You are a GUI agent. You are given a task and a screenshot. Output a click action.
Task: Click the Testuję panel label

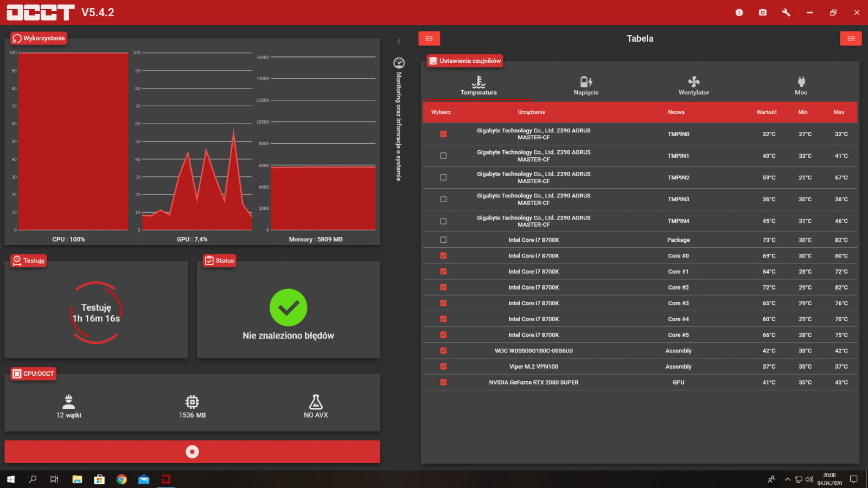point(29,261)
